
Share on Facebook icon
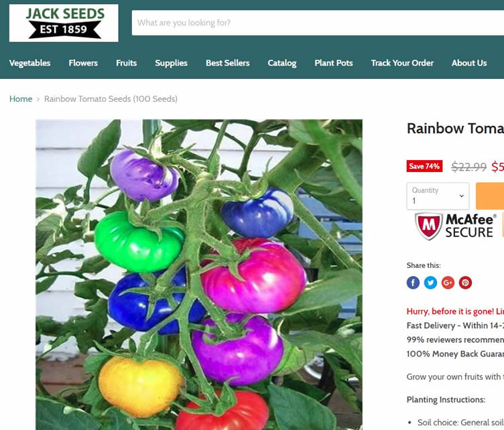tap(413, 283)
